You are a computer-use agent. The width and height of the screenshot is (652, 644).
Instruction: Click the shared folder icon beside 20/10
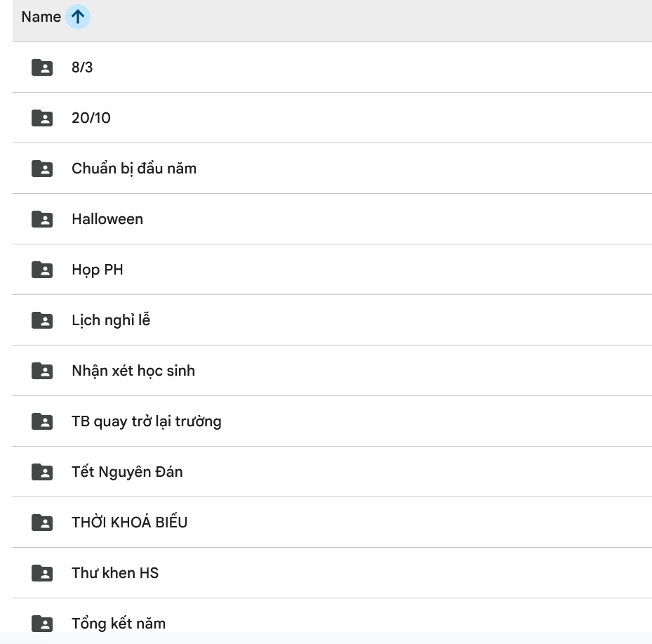point(42,118)
